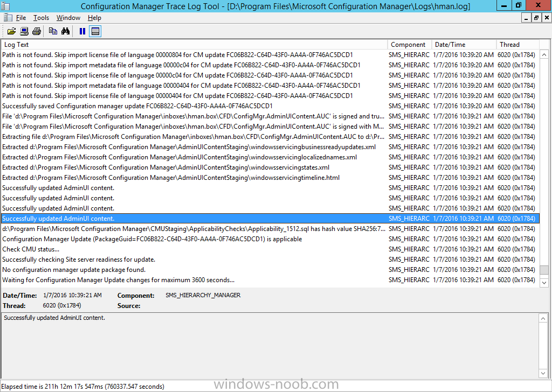Click the detail Thread value 6020 (0x1784)
The height and width of the screenshot is (392, 552).
[62, 305]
